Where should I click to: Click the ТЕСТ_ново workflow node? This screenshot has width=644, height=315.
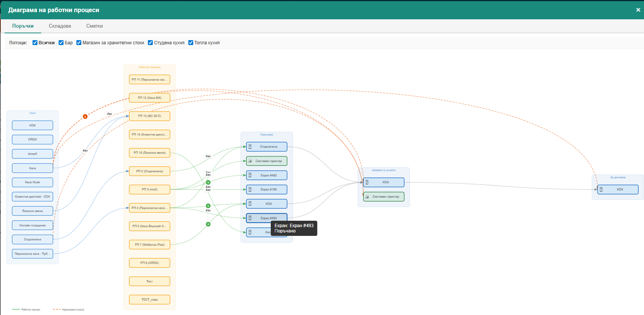pos(149,299)
